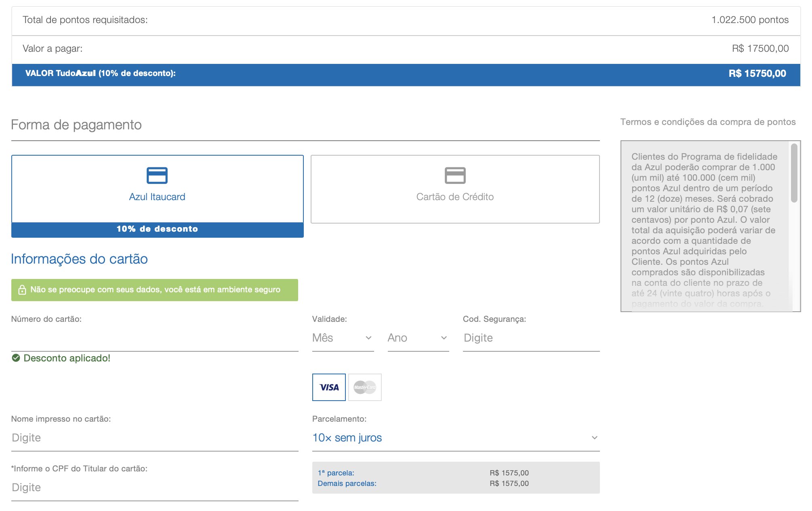
Task: Click the '1.022.500 pontos' total
Action: [x=750, y=20]
